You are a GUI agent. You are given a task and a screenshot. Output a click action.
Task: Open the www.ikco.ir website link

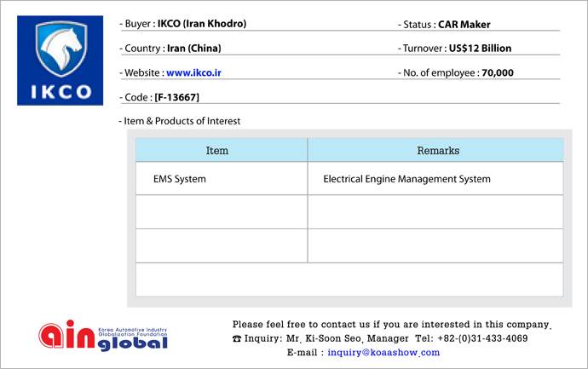(x=193, y=72)
